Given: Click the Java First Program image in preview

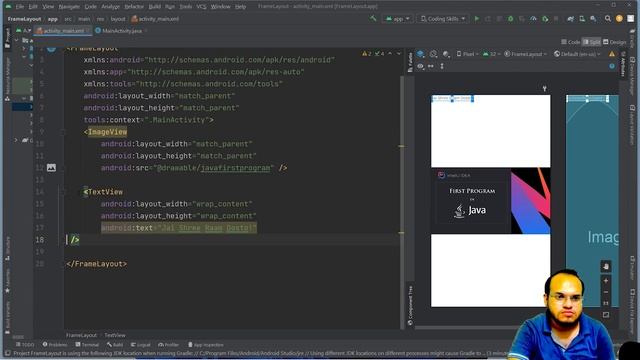Looking at the screenshot, I should click(491, 200).
